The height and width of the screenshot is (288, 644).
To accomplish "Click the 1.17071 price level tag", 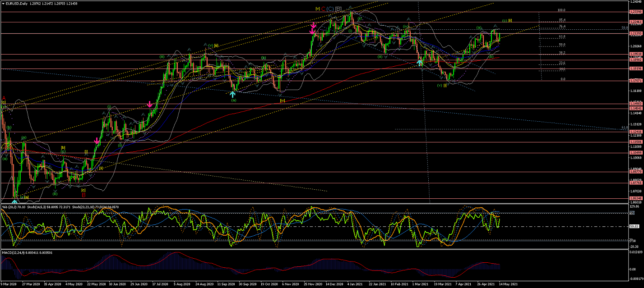I will pyautogui.click(x=635, y=81).
